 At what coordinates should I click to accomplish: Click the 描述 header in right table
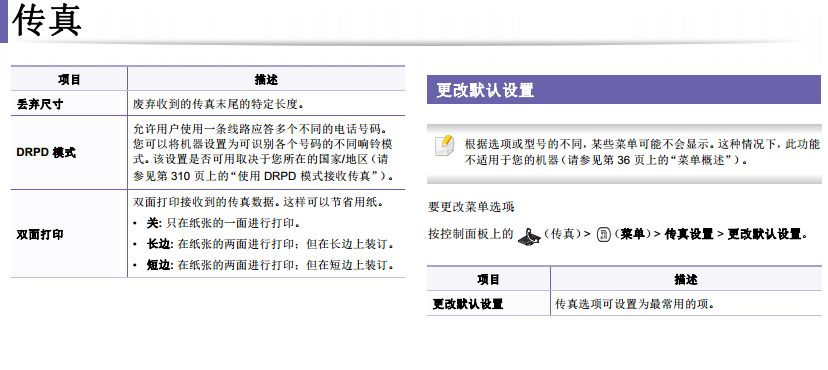(686, 279)
